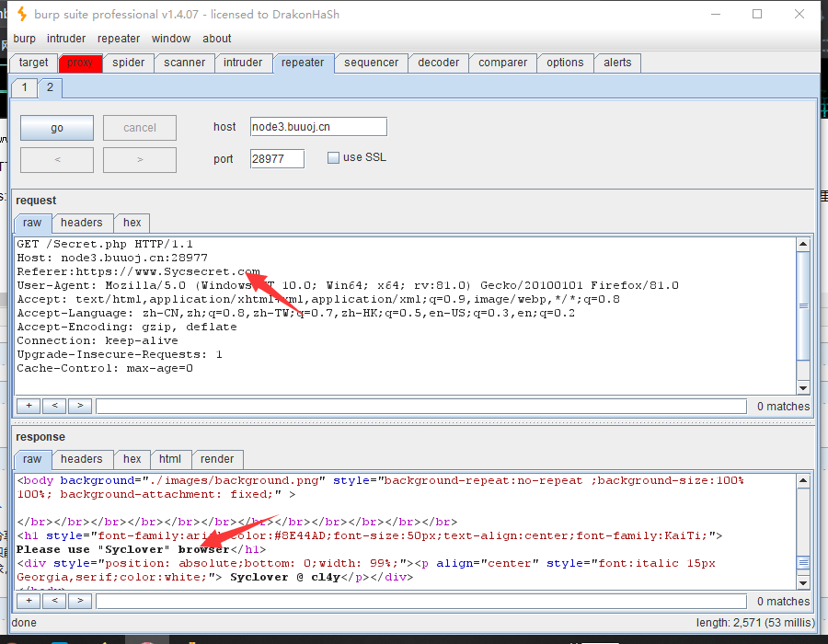
Task: Click request search next match button
Action: pyautogui.click(x=80, y=406)
